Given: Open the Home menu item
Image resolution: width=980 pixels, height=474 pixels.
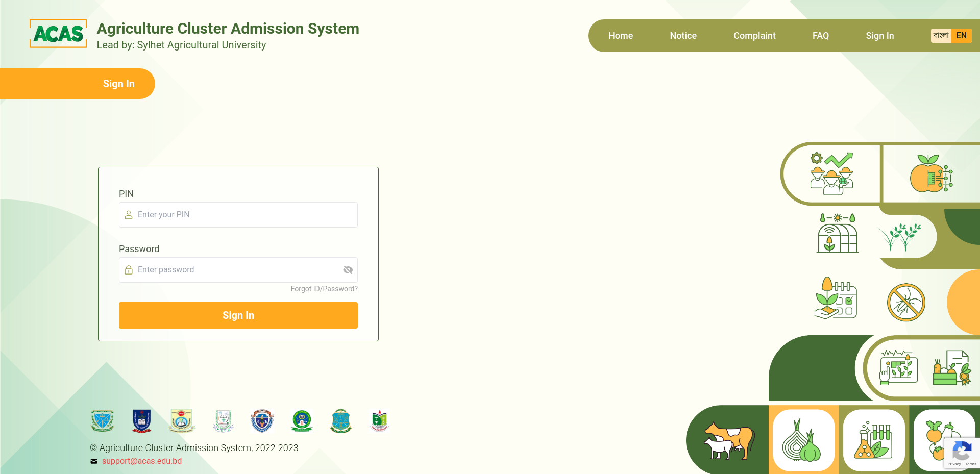Looking at the screenshot, I should 621,36.
